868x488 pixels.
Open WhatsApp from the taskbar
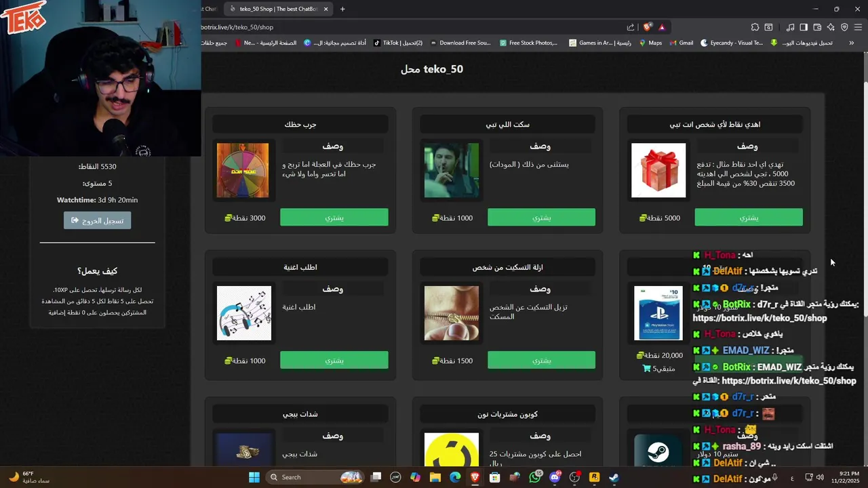click(535, 477)
